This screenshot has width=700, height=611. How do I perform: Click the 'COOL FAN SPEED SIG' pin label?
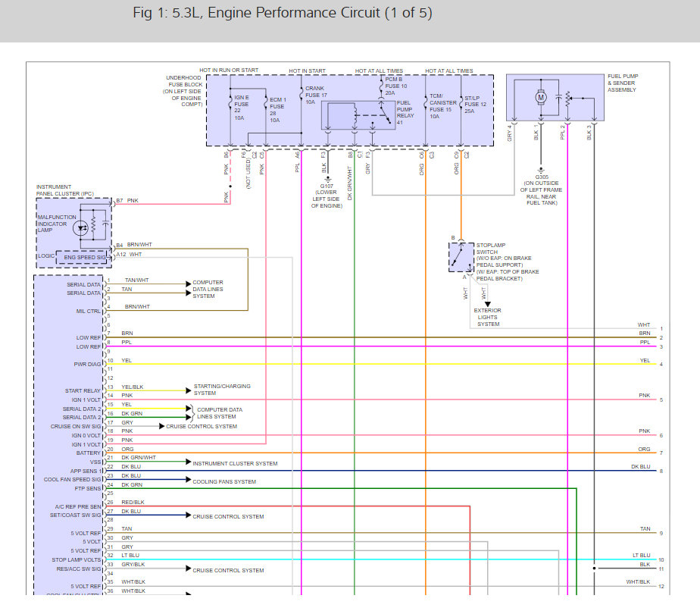click(x=72, y=479)
